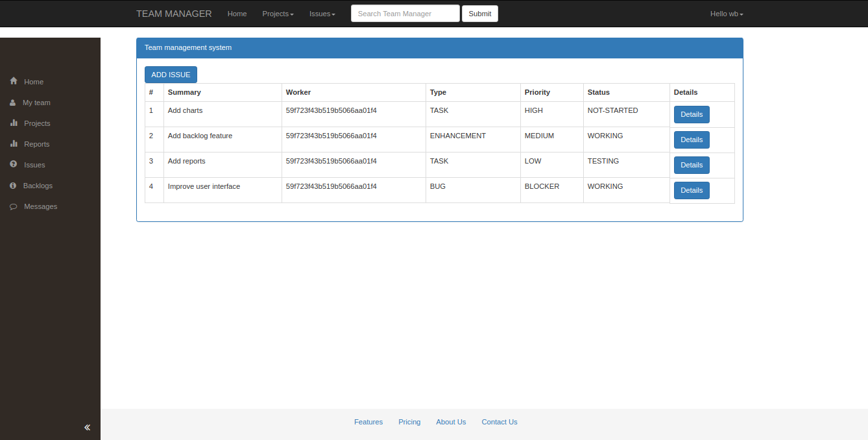Viewport: 868px width, 440px height.
Task: Open Details for Add reports issue
Action: point(692,165)
